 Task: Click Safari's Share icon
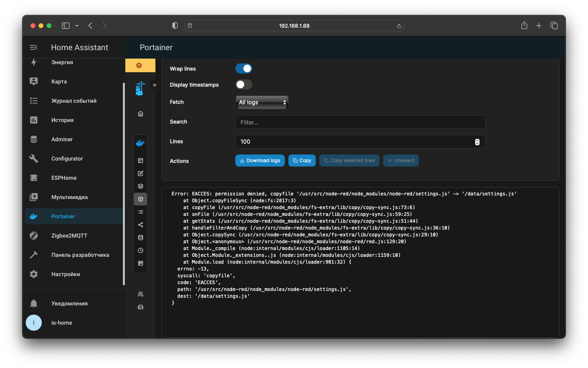[x=524, y=26]
